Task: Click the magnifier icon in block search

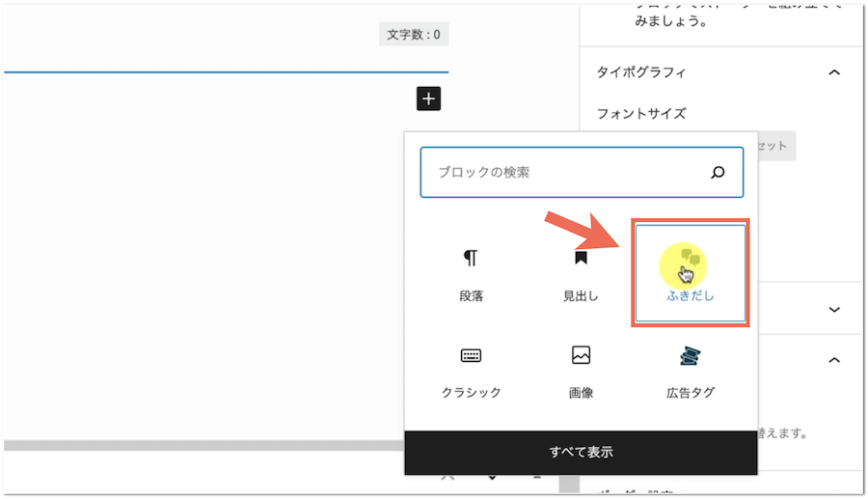Action: (x=718, y=173)
